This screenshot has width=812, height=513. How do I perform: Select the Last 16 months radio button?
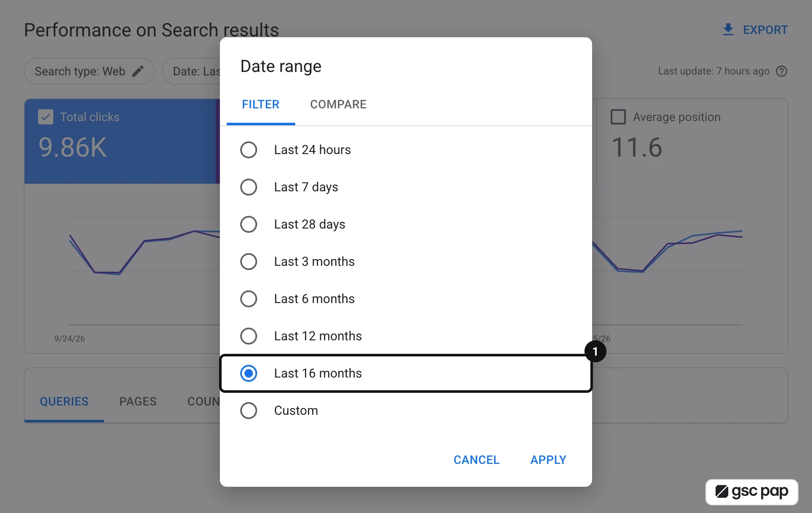pyautogui.click(x=249, y=373)
